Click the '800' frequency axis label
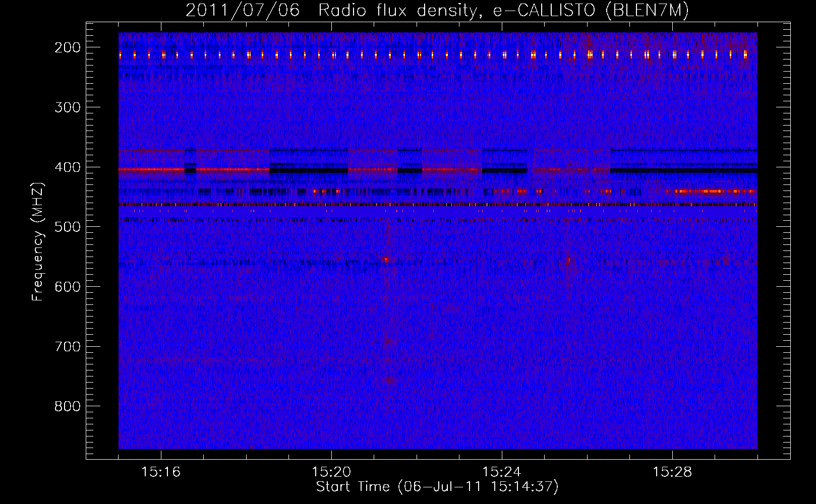The width and height of the screenshot is (816, 504). point(67,406)
